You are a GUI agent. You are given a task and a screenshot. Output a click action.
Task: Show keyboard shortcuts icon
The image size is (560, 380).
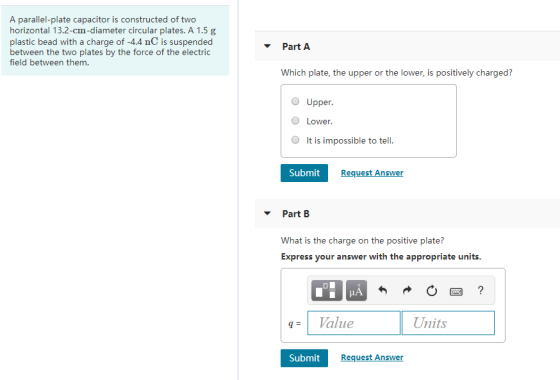(x=456, y=292)
